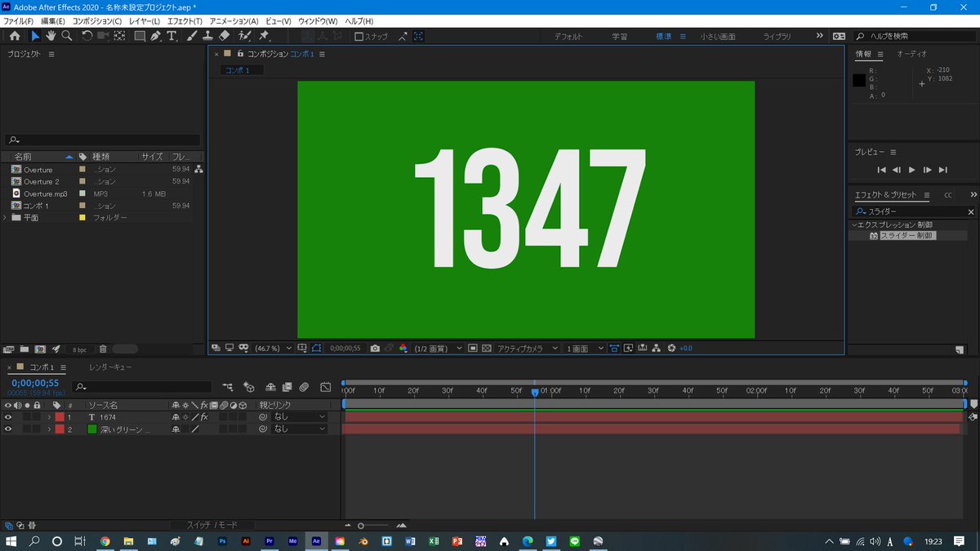The height and width of the screenshot is (551, 980).
Task: Open the アニメーション(A) menu
Action: [234, 20]
